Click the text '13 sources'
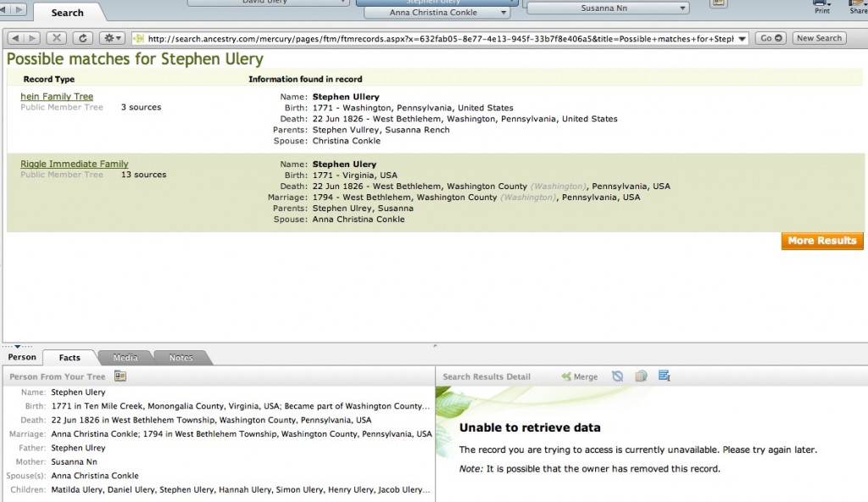This screenshot has width=868, height=502. click(144, 175)
